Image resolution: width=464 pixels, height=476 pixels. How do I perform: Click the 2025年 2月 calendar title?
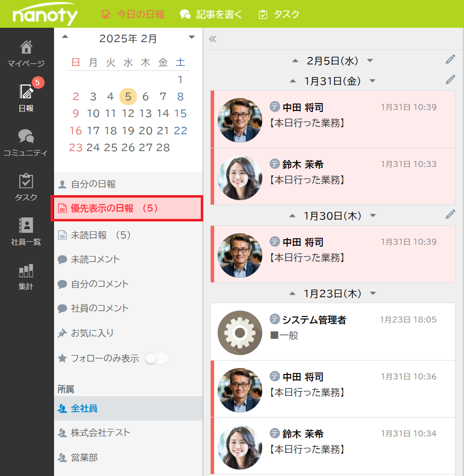[x=128, y=39]
